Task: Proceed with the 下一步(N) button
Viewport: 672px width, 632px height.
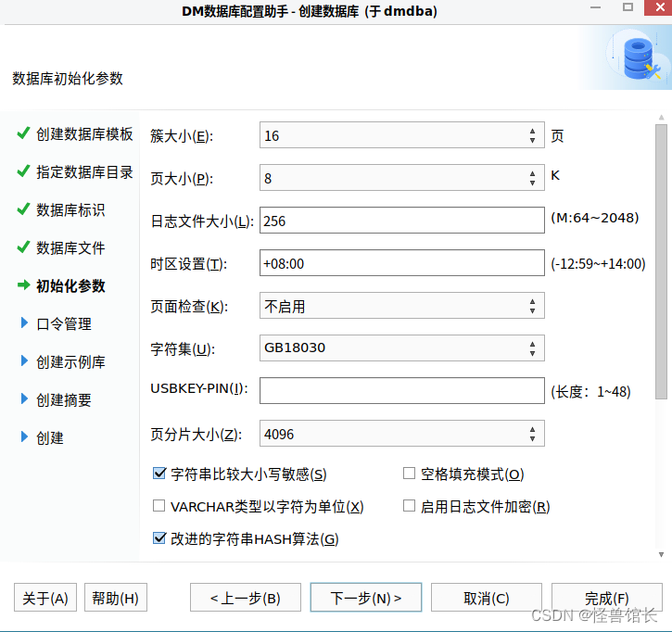Action: (x=366, y=598)
